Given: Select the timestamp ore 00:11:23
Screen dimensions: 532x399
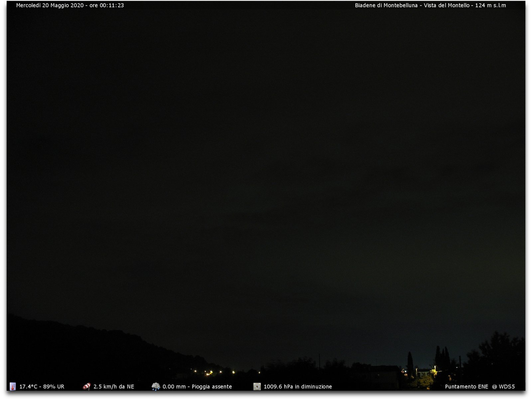Looking at the screenshot, I should pos(107,5).
